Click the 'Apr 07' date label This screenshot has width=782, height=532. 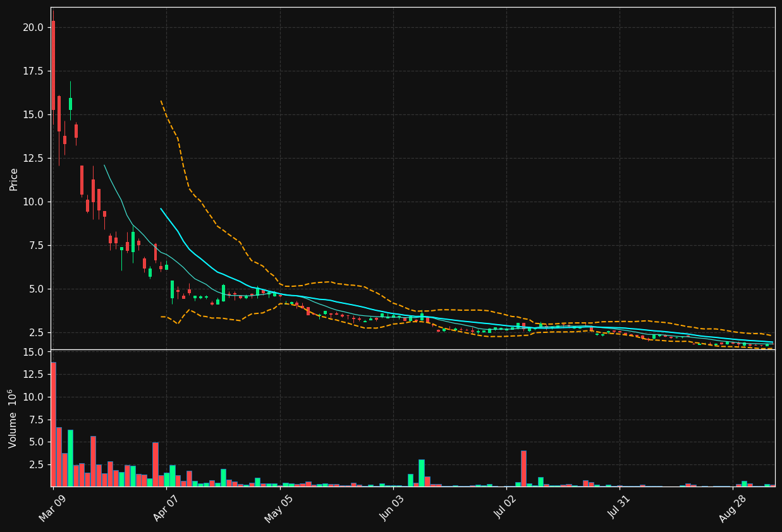[x=166, y=508]
